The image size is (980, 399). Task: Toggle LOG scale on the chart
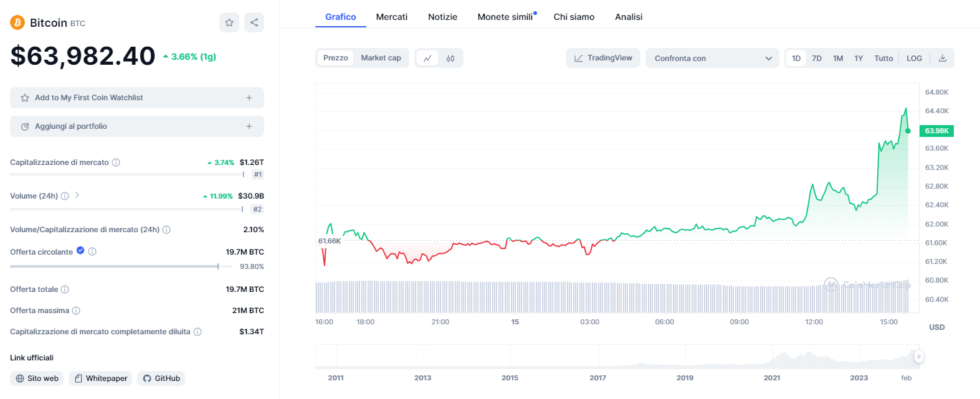coord(914,58)
